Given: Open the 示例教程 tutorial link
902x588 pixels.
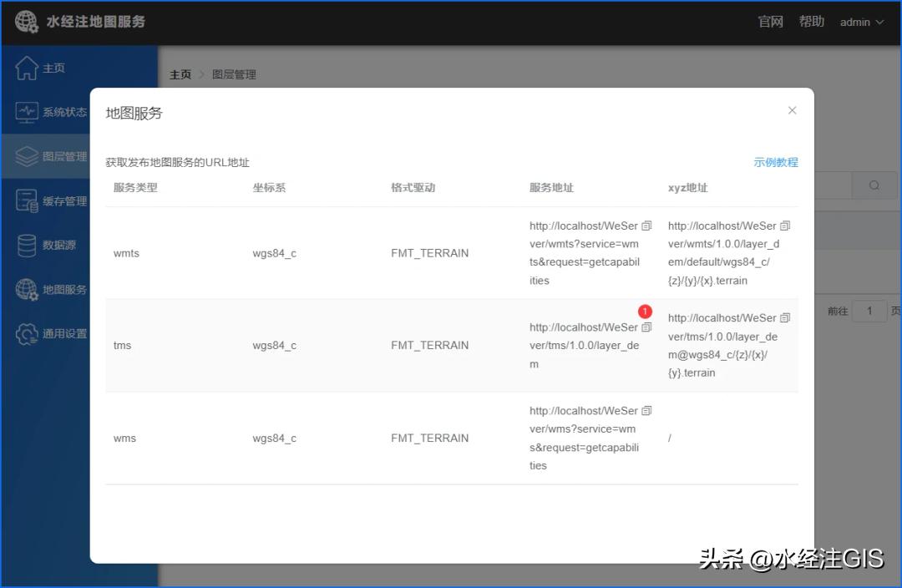Looking at the screenshot, I should click(x=775, y=162).
